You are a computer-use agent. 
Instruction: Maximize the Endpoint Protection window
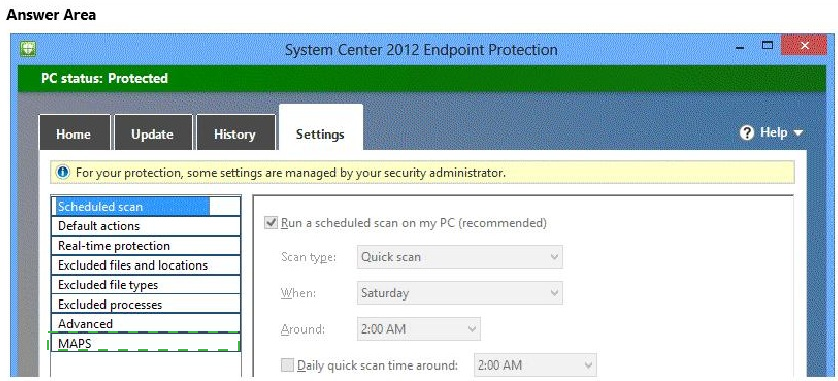(x=767, y=46)
